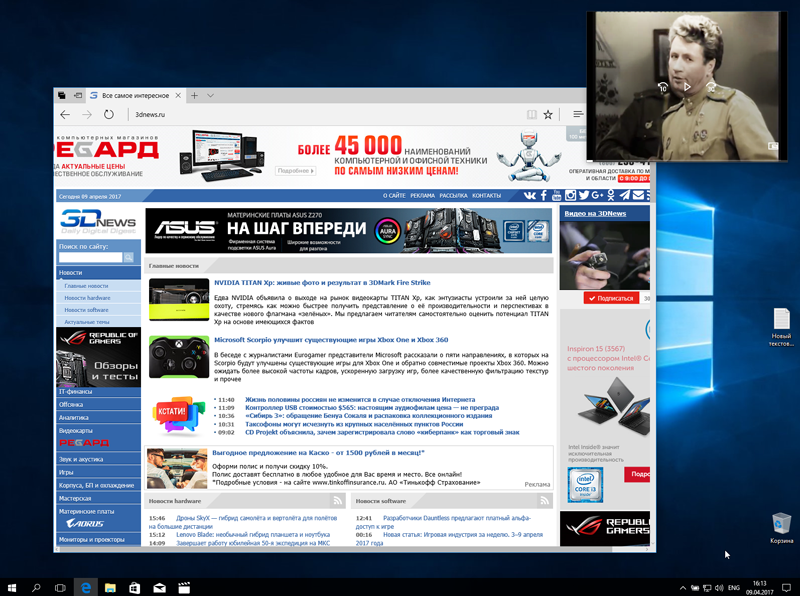Open 3DNews Telegram icon

pyautogui.click(x=624, y=195)
